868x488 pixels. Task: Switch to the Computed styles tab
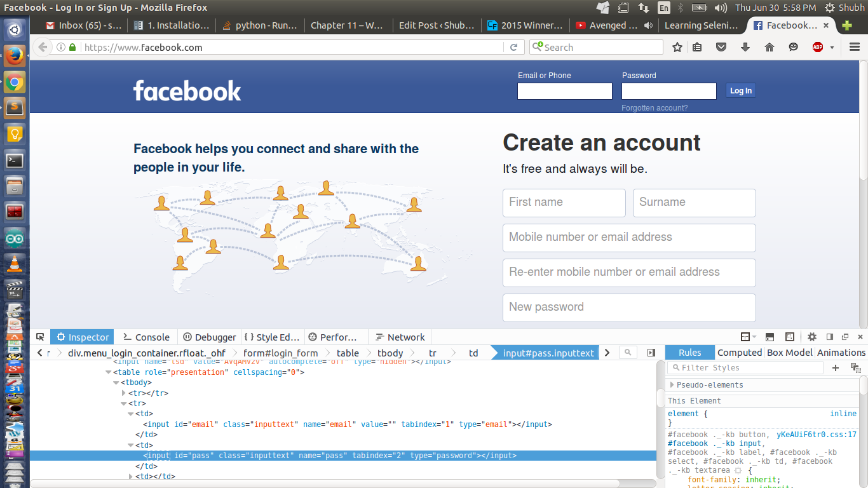click(739, 353)
